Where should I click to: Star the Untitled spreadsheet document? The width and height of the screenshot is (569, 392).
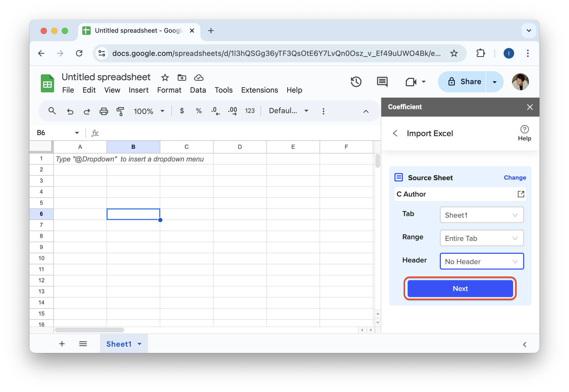click(165, 78)
